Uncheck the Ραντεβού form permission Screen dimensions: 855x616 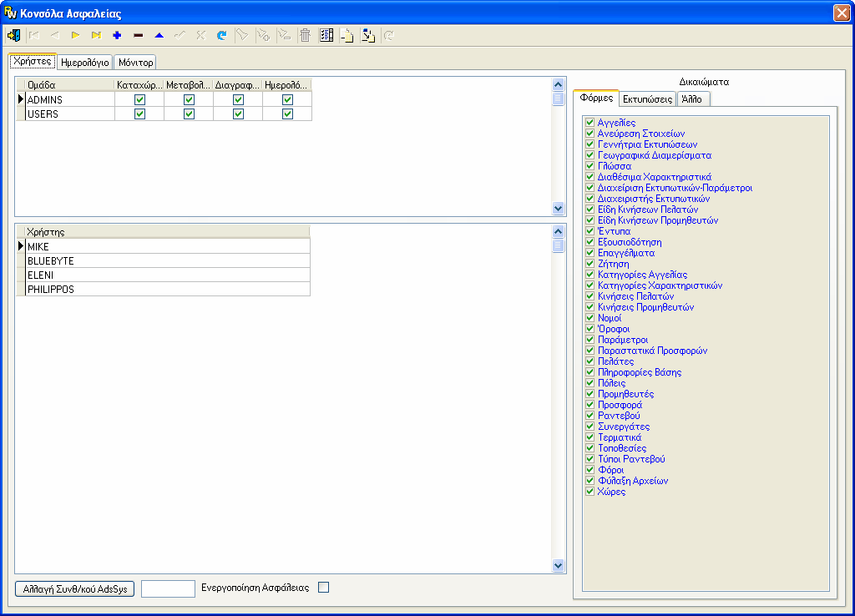pos(589,416)
